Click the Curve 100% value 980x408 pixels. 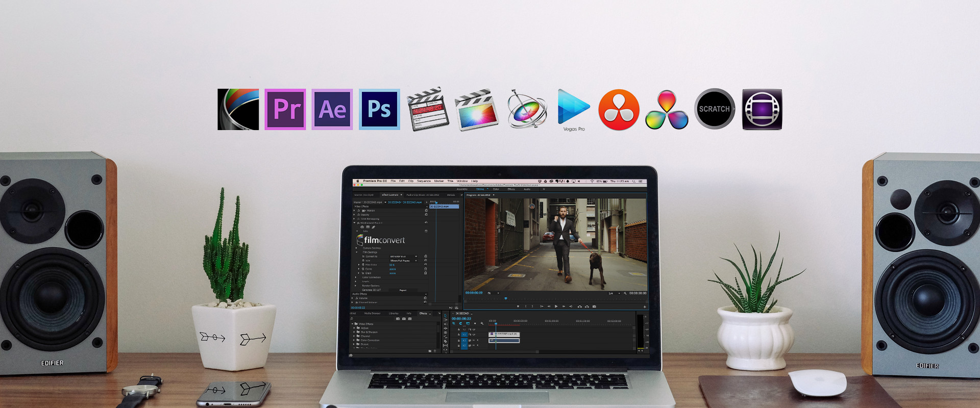[x=393, y=269]
